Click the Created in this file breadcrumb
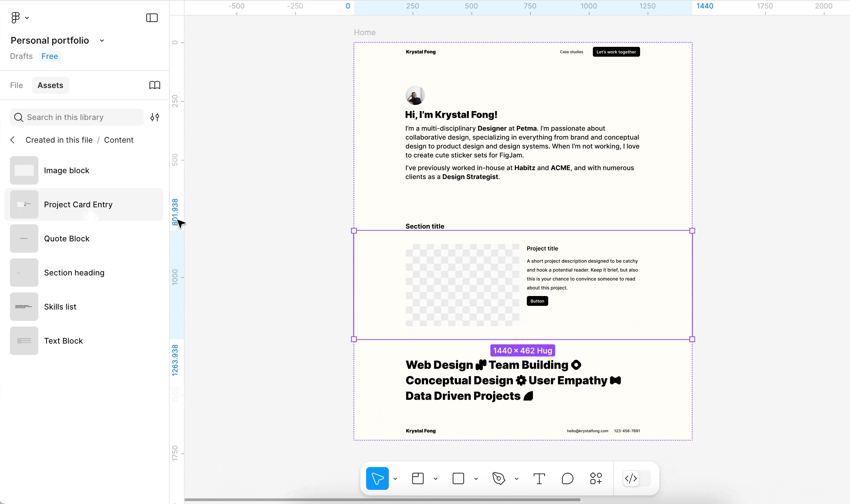850x504 pixels. click(x=59, y=140)
